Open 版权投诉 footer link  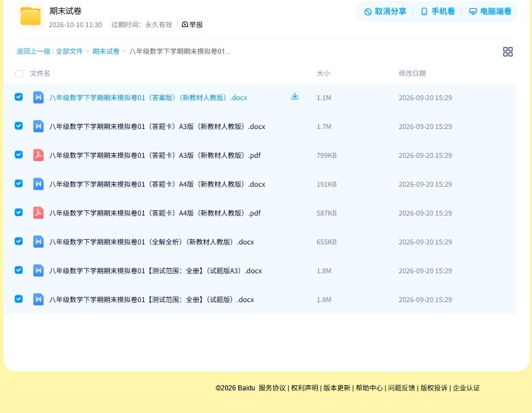pyautogui.click(x=434, y=388)
